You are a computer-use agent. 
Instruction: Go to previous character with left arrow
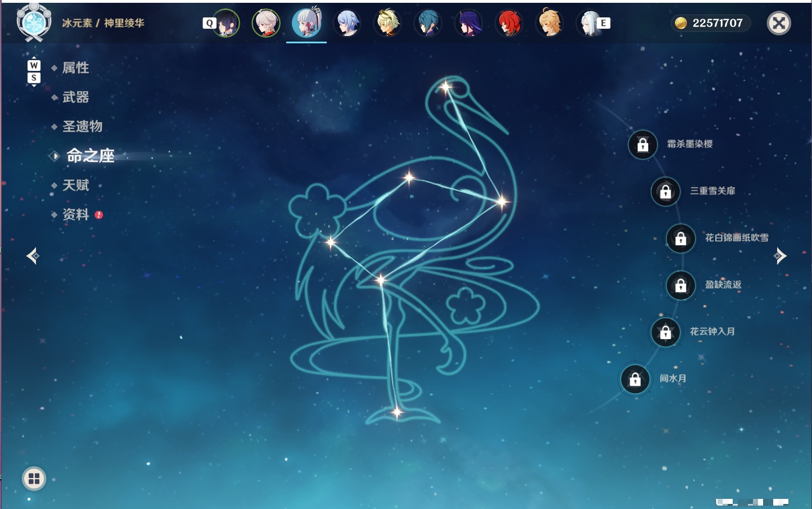[33, 256]
